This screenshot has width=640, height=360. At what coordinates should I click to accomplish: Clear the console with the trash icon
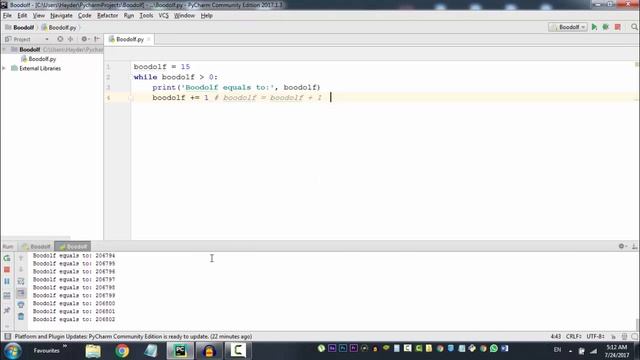pyautogui.click(x=21, y=317)
